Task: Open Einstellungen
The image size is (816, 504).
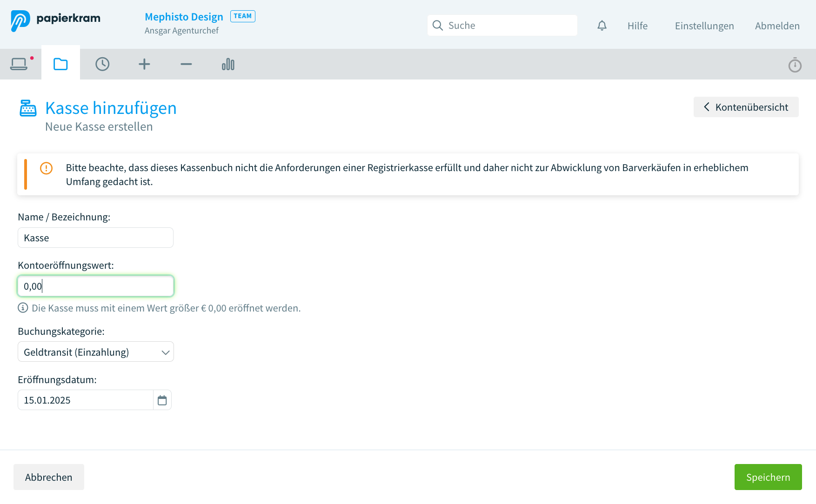Action: (x=704, y=26)
